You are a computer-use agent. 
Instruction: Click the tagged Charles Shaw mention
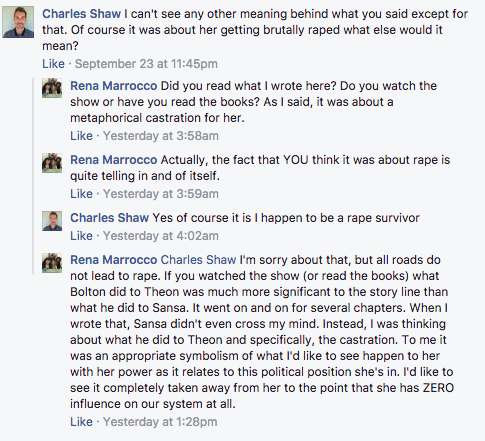199,260
